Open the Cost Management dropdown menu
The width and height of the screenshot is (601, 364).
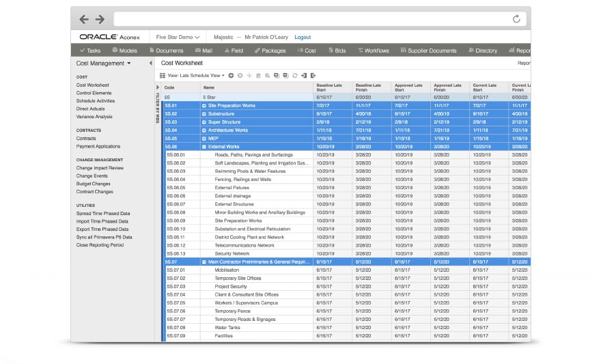(x=103, y=63)
